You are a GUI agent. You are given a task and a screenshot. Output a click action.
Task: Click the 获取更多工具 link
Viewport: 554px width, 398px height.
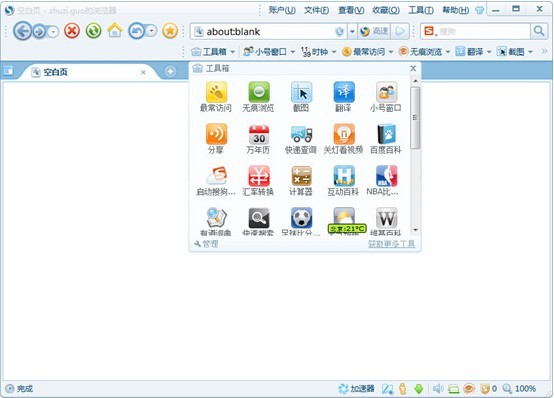click(391, 244)
